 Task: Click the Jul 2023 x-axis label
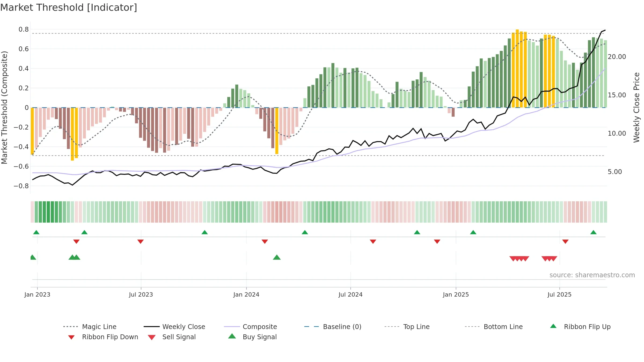pyautogui.click(x=141, y=294)
